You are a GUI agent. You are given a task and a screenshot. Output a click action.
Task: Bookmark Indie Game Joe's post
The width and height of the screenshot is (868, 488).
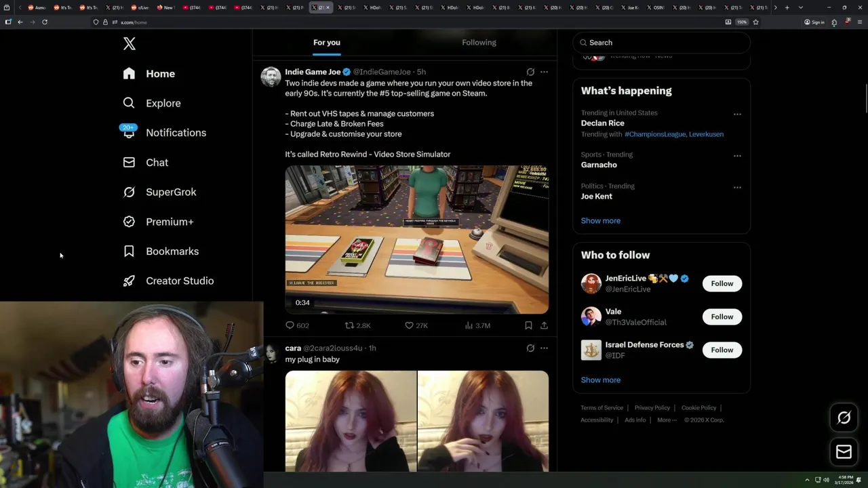pyautogui.click(x=528, y=325)
